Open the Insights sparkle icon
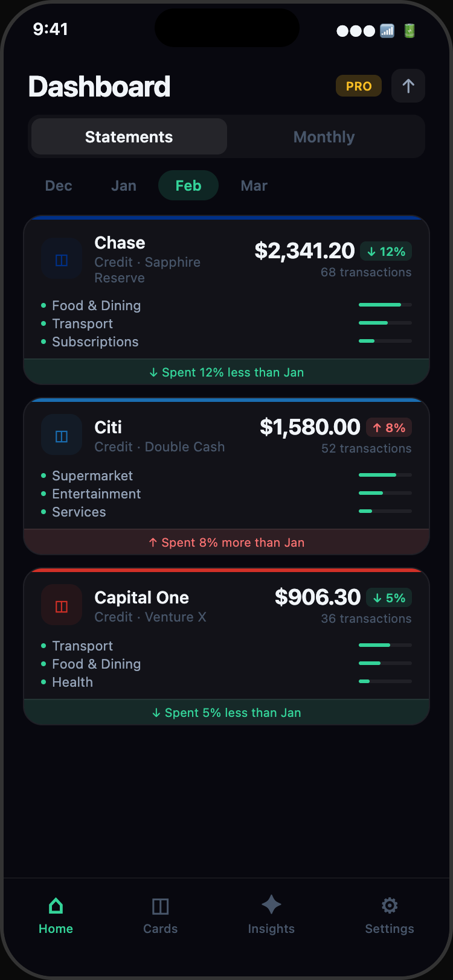 [271, 905]
